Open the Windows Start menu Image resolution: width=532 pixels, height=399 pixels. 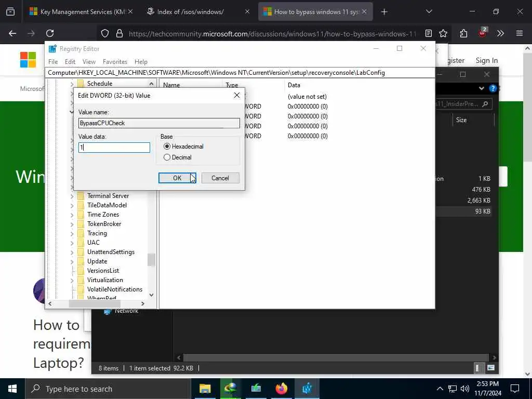point(12,389)
